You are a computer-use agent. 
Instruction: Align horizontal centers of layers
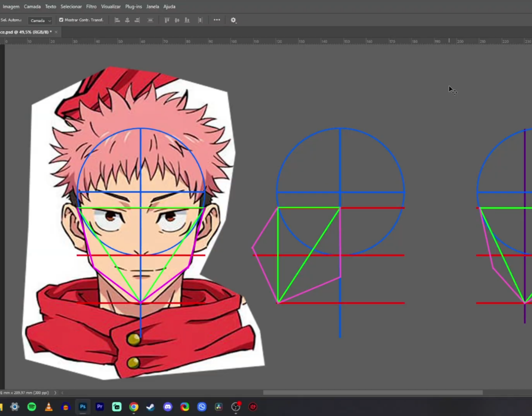[x=127, y=20]
